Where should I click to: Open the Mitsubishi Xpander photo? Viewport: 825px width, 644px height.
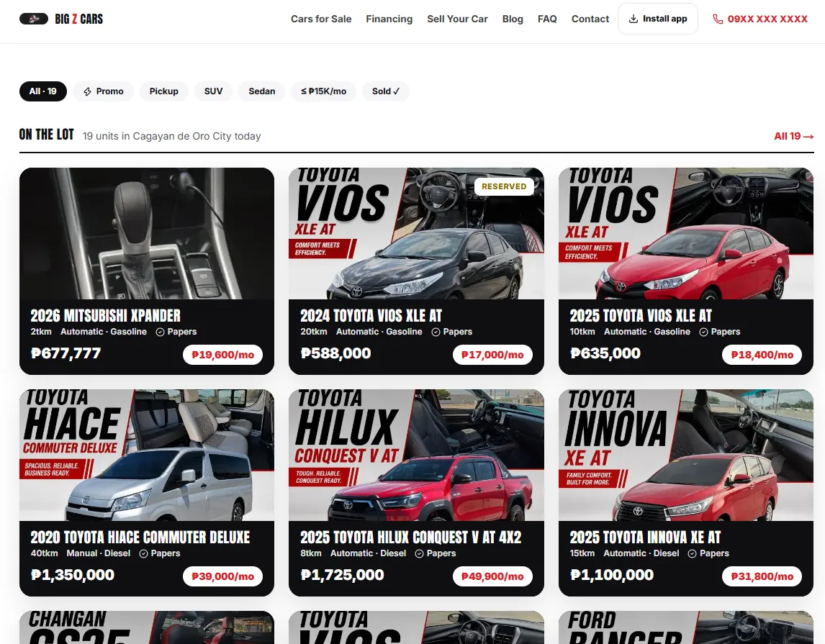tap(147, 233)
